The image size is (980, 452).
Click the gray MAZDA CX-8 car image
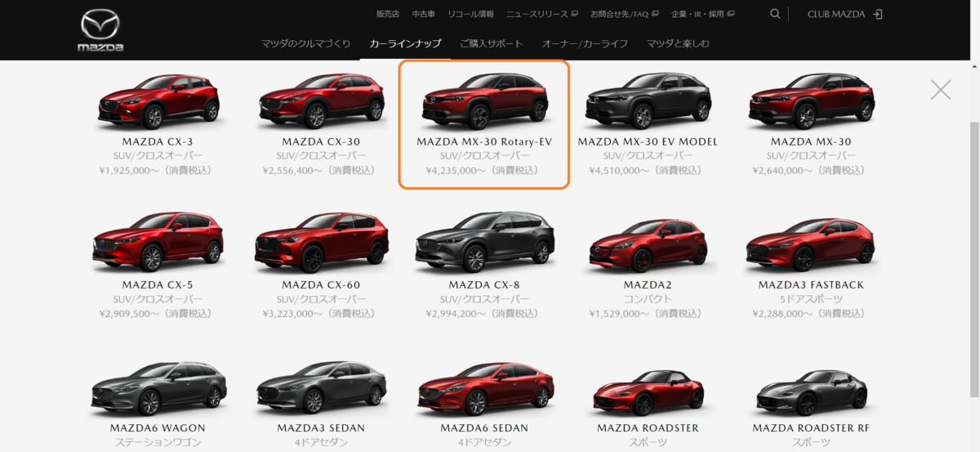pos(484,242)
